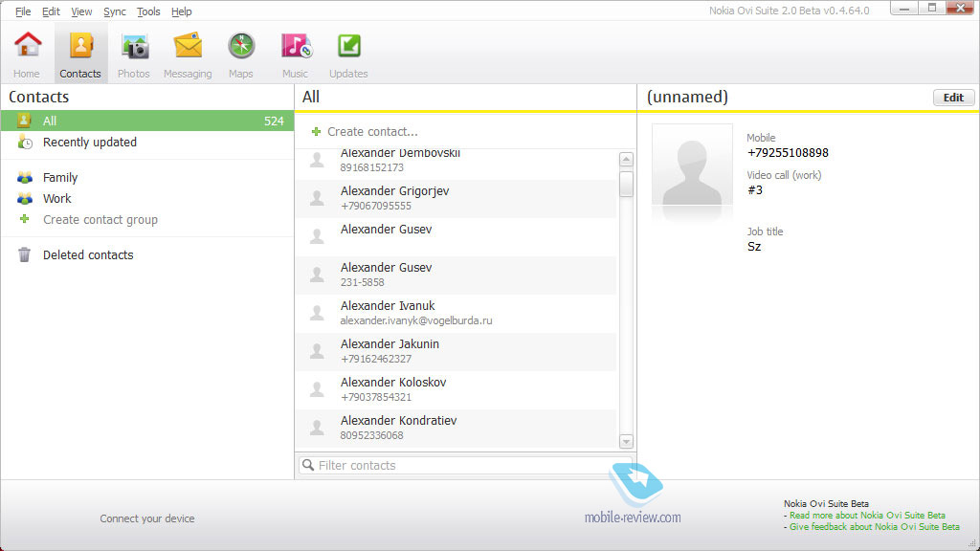Select contact Alexander Koloskov
This screenshot has height=551, width=980.
coord(457,389)
